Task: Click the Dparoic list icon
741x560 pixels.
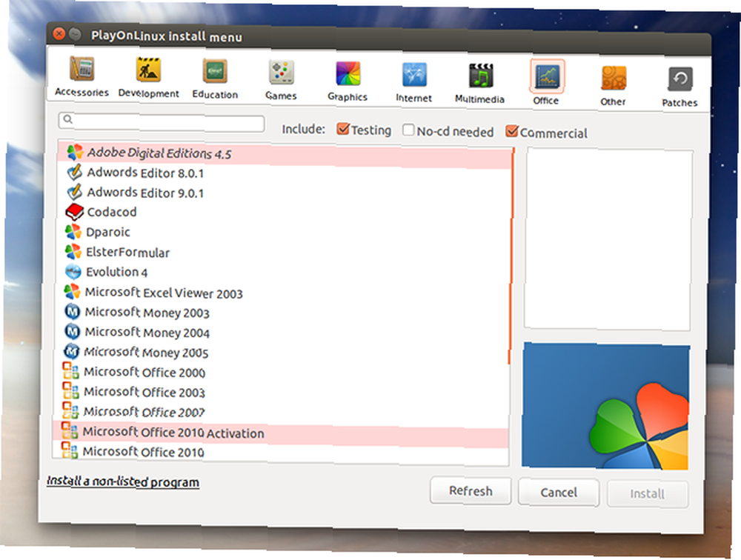Action: pos(73,232)
